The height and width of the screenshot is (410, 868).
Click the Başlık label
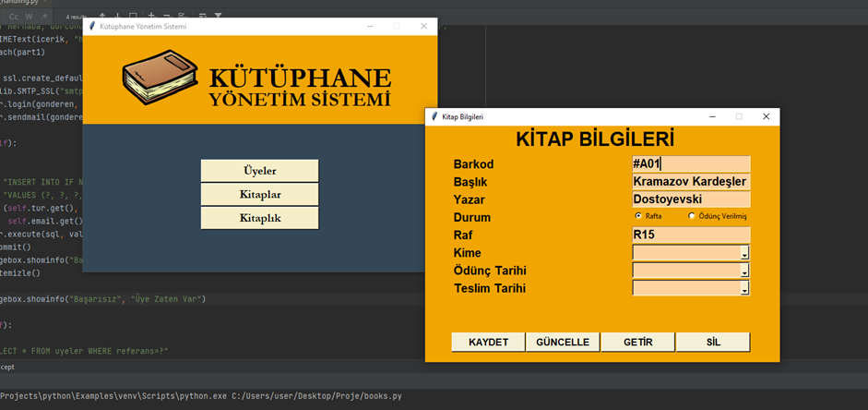click(x=470, y=182)
